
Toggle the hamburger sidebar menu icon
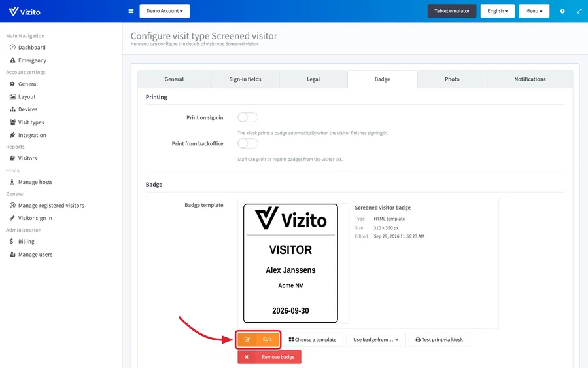[x=131, y=11]
